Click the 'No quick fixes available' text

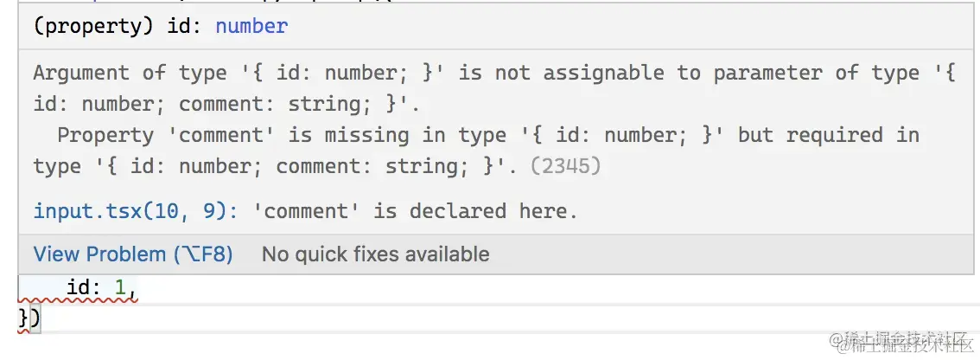pos(375,254)
